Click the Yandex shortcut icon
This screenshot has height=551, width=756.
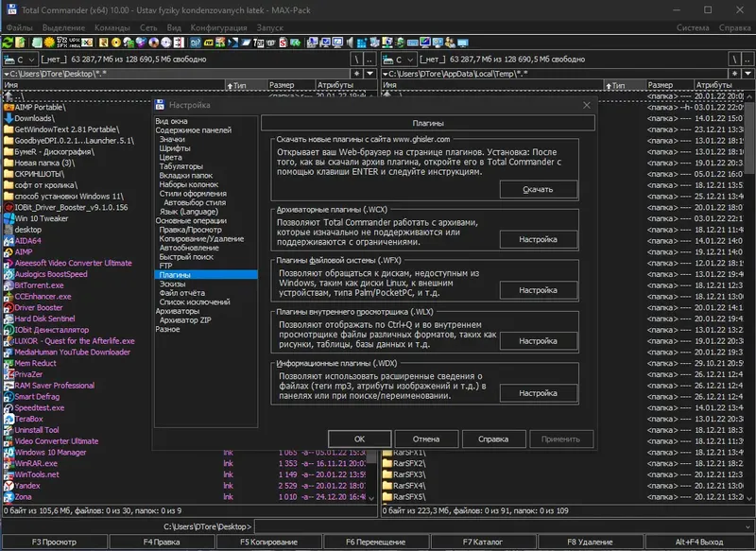tap(9, 486)
